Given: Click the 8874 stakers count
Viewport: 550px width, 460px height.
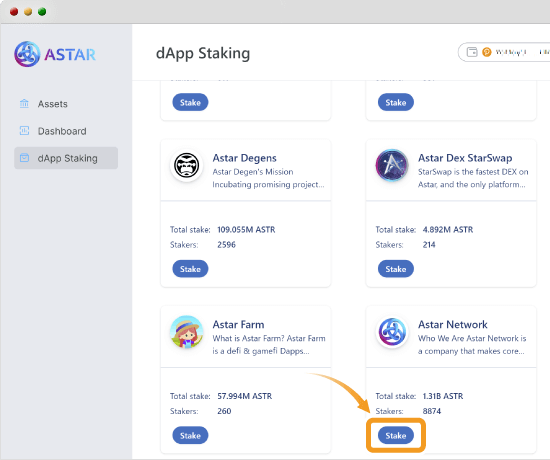Looking at the screenshot, I should coord(432,411).
